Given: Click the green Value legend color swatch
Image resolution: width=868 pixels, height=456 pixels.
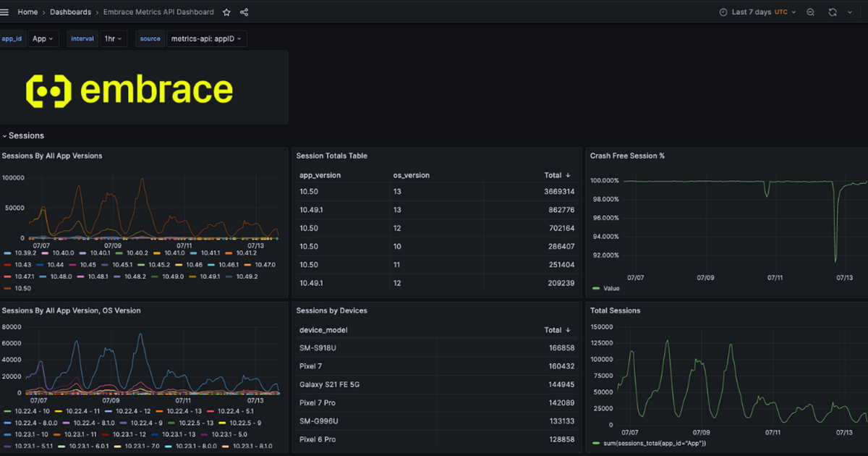Looking at the screenshot, I should [x=596, y=288].
